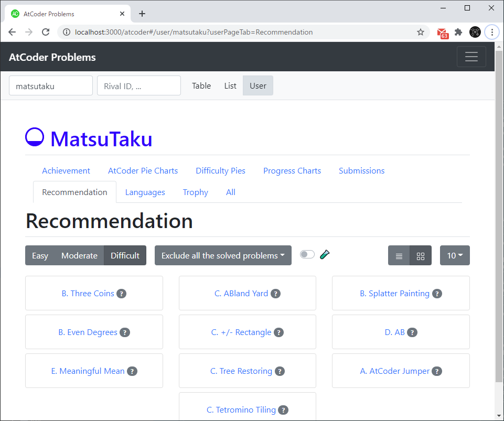Select Easy recommendation difficulty
Image resolution: width=504 pixels, height=421 pixels.
coord(40,255)
